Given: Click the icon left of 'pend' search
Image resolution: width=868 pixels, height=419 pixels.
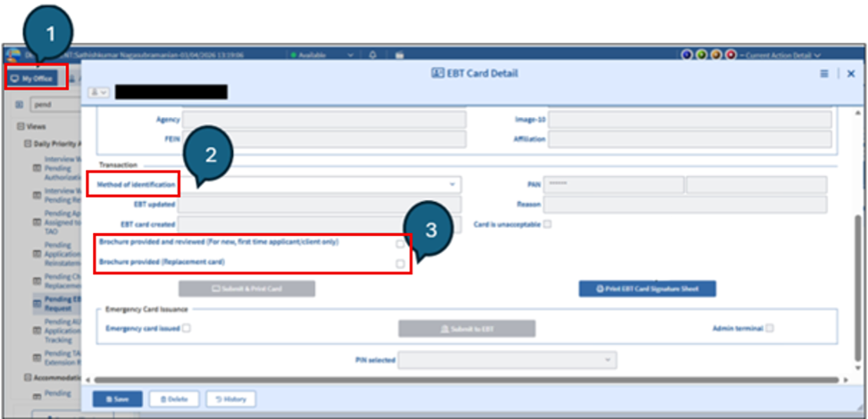Looking at the screenshot, I should (x=20, y=104).
